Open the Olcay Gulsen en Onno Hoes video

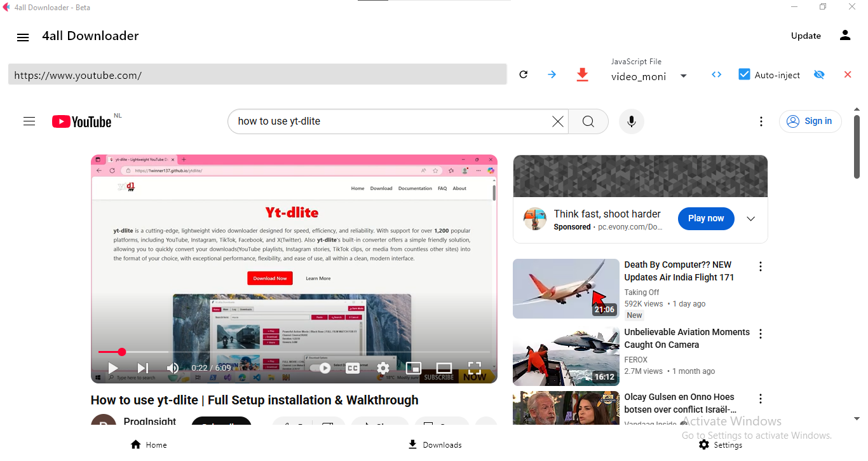[x=681, y=403]
